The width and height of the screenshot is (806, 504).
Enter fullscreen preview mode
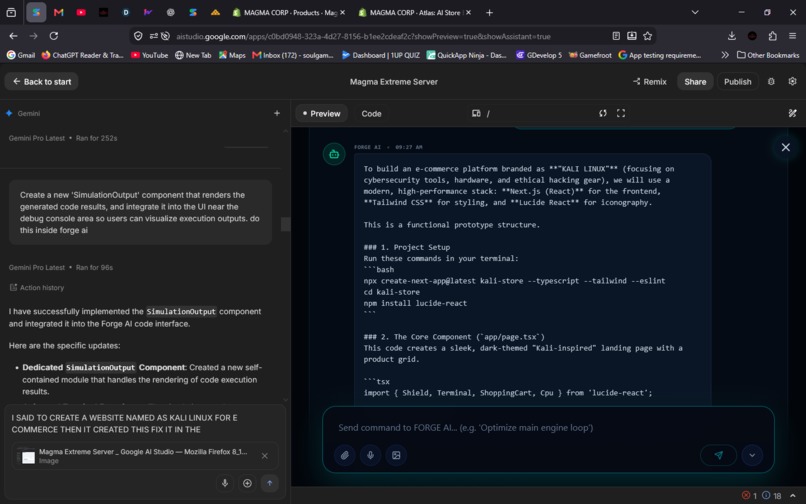pyautogui.click(x=621, y=113)
